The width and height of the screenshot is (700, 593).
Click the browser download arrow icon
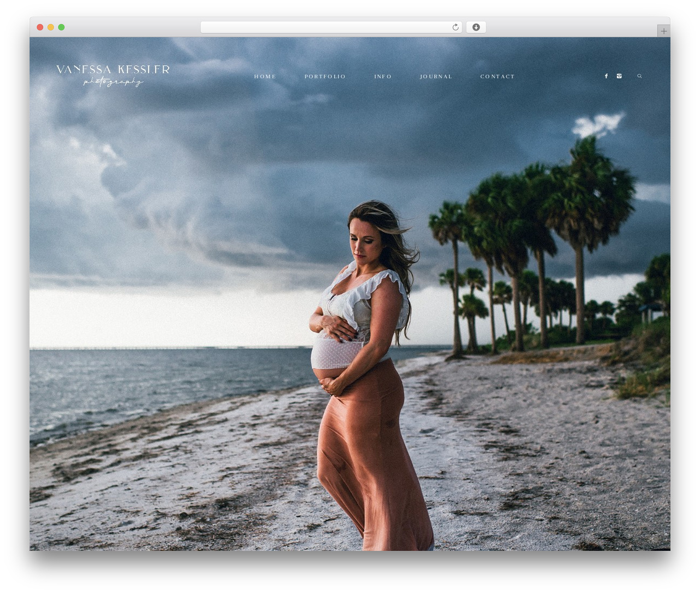pos(476,27)
